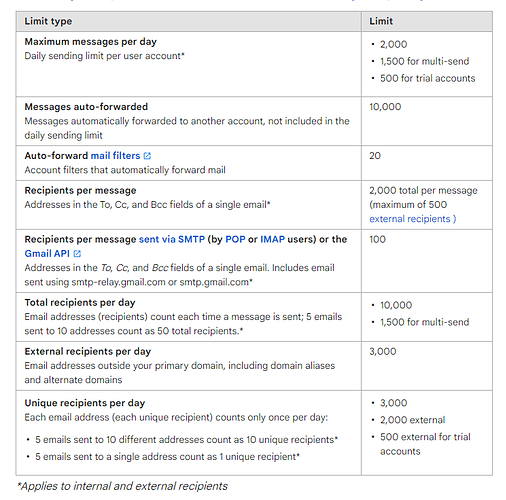
Task: Click the 2,000 external bullet item
Action: coord(412,420)
